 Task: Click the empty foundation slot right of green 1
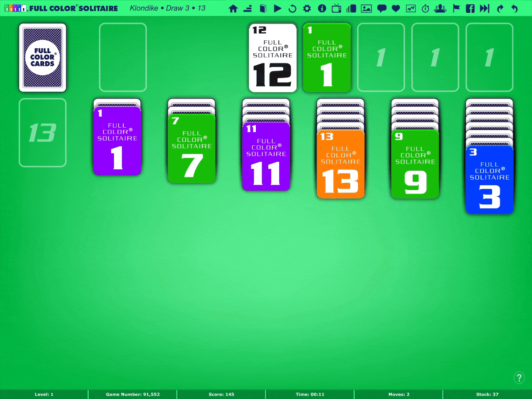click(x=381, y=57)
